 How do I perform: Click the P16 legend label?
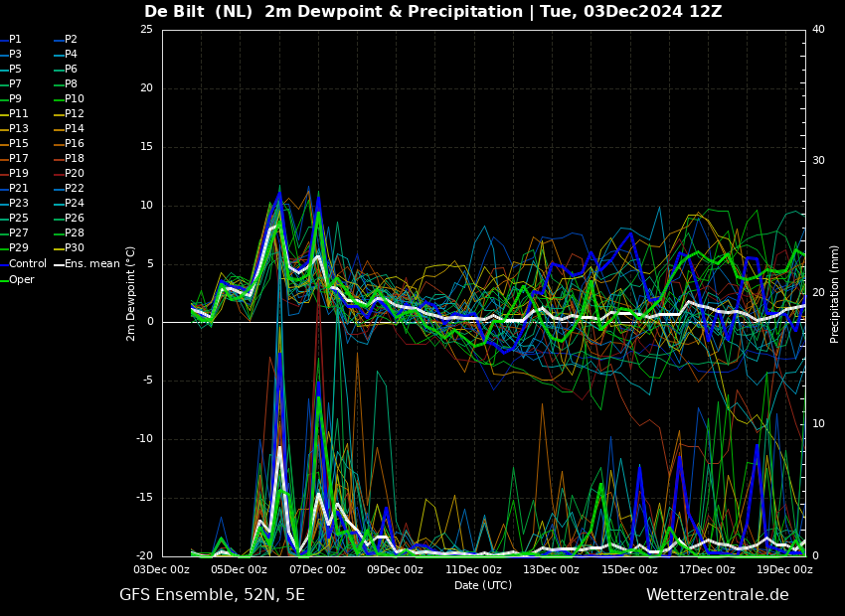75,144
